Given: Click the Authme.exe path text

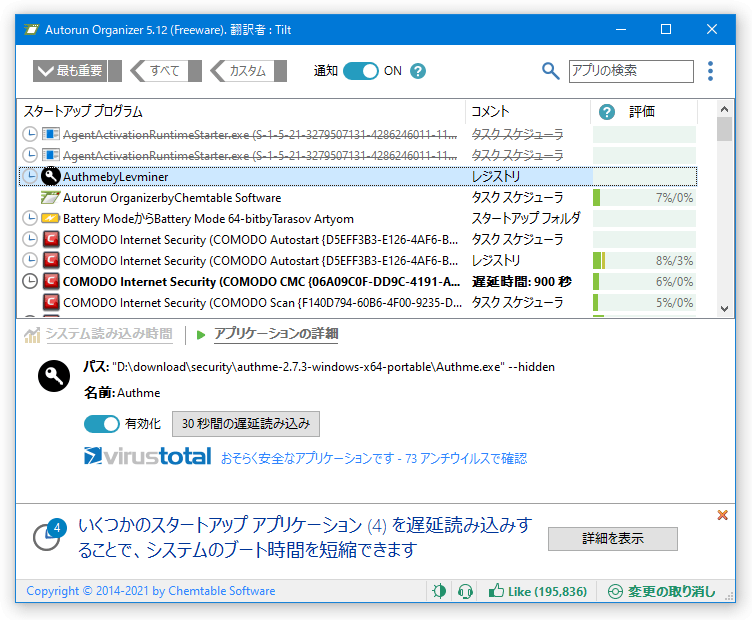Looking at the screenshot, I should (333, 367).
